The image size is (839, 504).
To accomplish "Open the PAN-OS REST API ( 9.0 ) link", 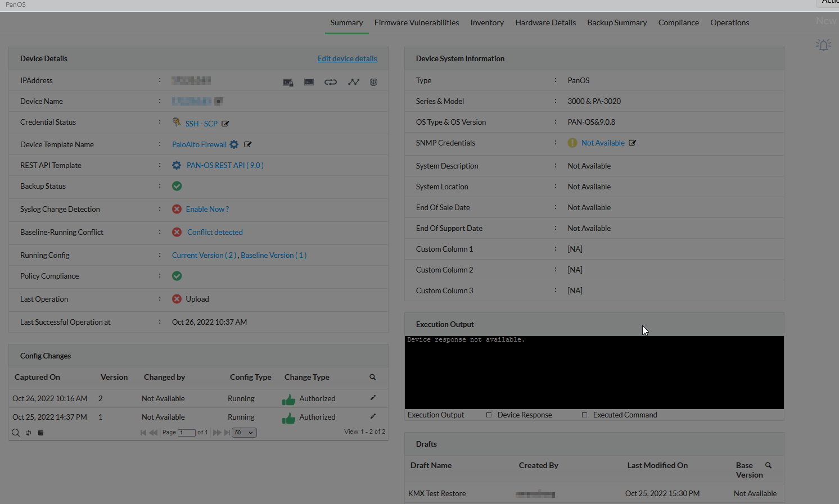I will point(225,165).
